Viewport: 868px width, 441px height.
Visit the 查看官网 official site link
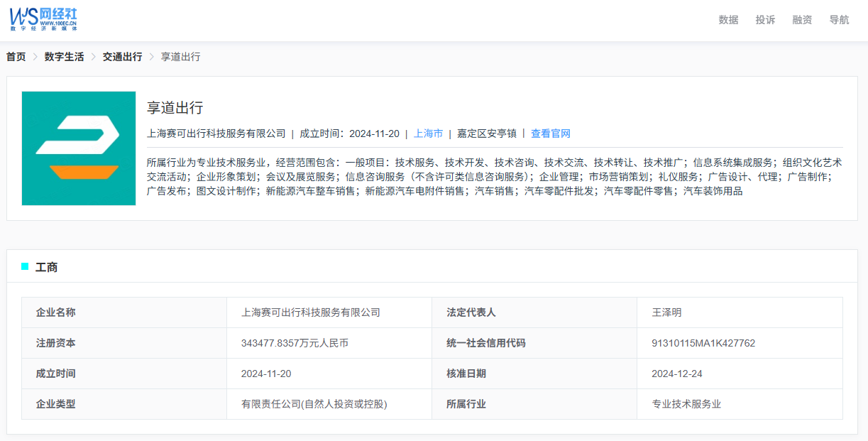point(551,134)
